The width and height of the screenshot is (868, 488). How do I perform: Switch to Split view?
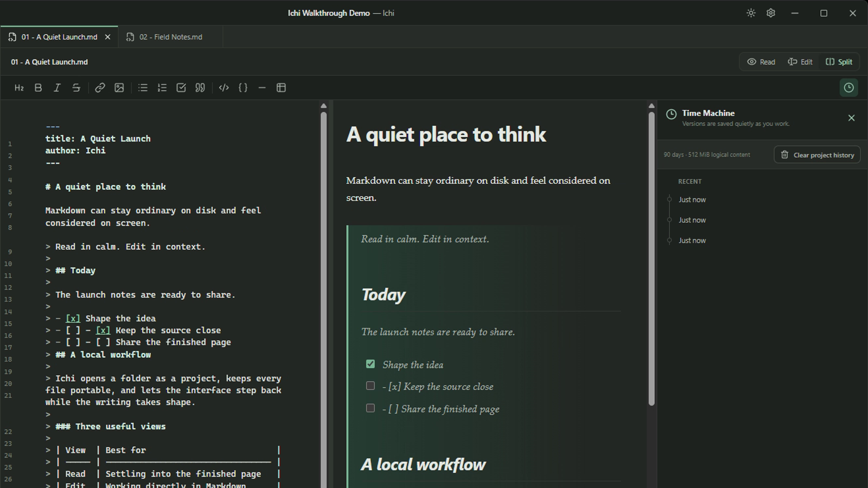click(839, 62)
